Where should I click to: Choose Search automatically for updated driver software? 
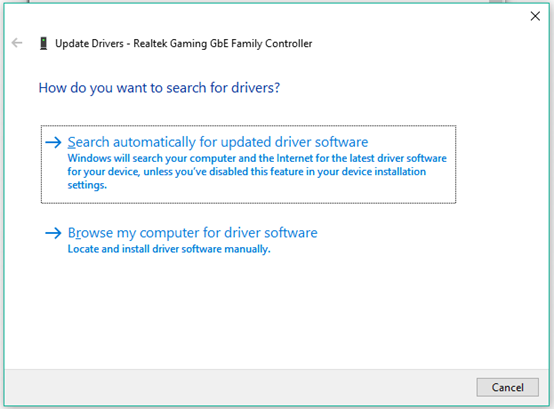[218, 142]
